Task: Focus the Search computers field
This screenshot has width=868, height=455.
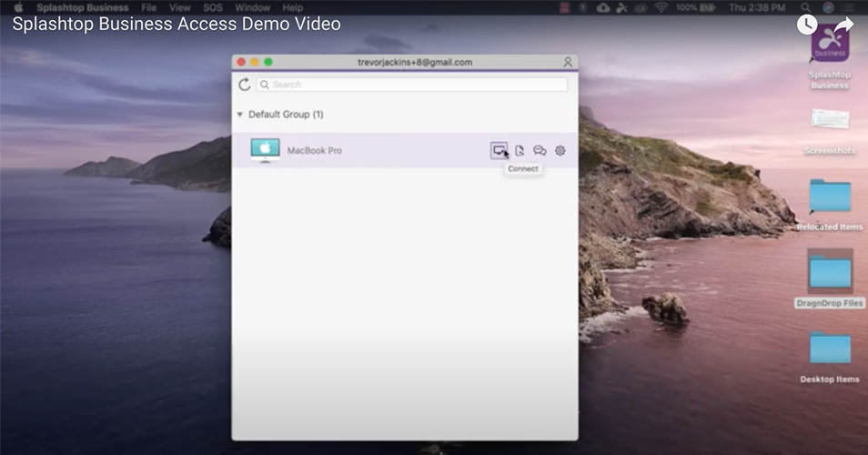Action: pyautogui.click(x=412, y=85)
